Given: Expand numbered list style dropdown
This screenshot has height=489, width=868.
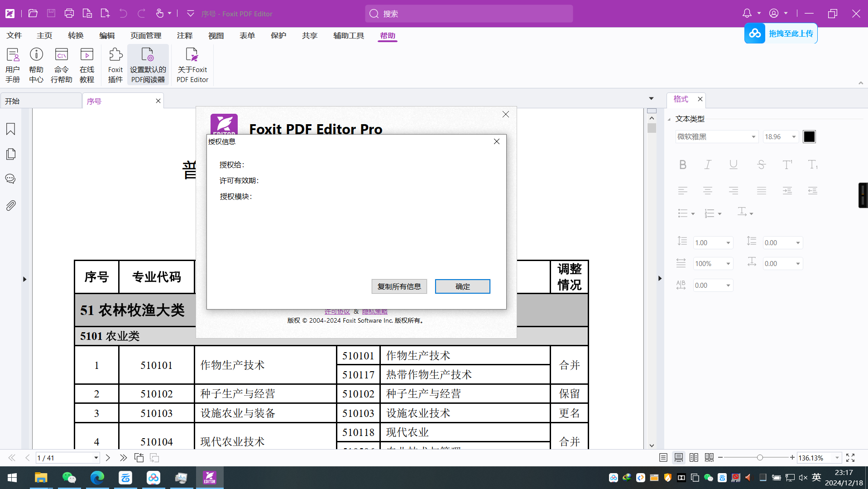Looking at the screenshot, I should coord(719,213).
